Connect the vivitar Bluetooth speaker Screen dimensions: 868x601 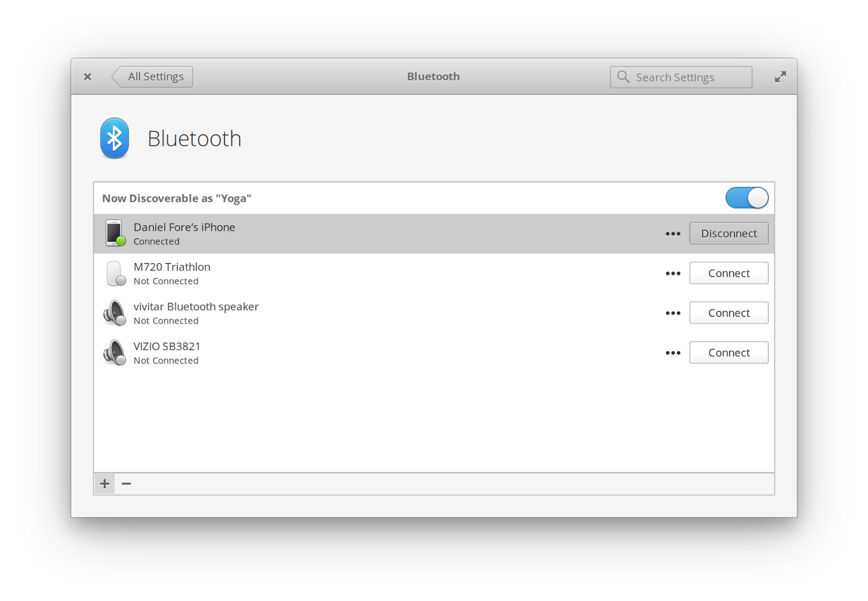coord(728,313)
